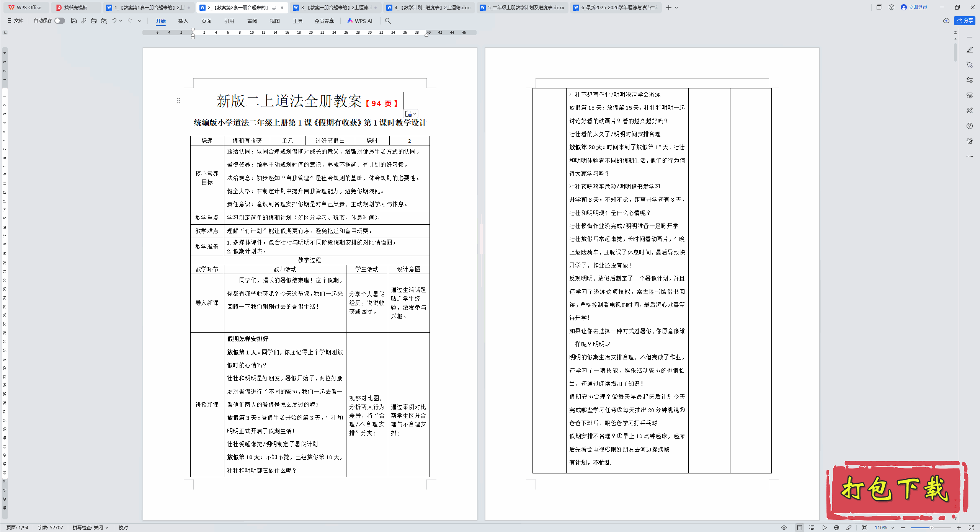Expand the undo history dropdown arrow
The height and width of the screenshot is (532, 980).
(x=121, y=21)
